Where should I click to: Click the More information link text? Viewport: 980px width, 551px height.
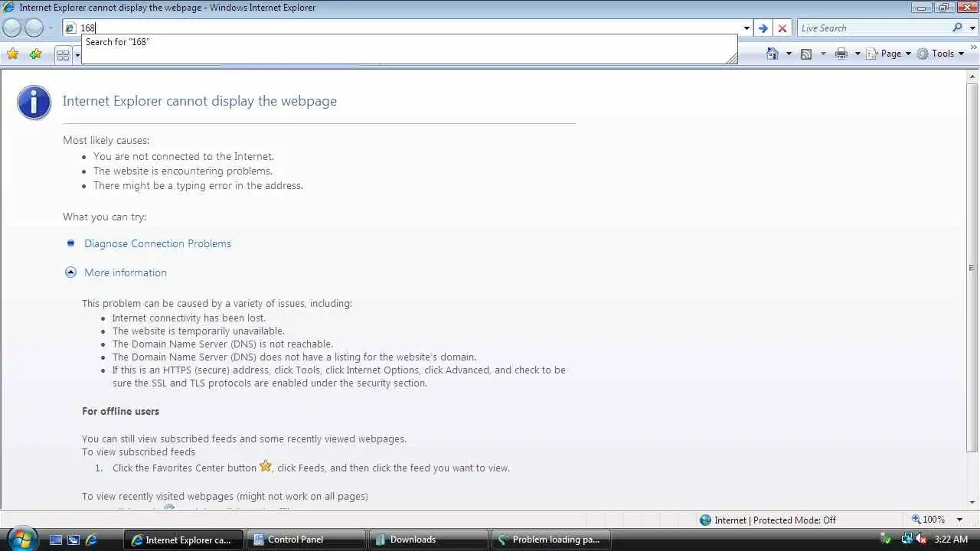(x=126, y=272)
